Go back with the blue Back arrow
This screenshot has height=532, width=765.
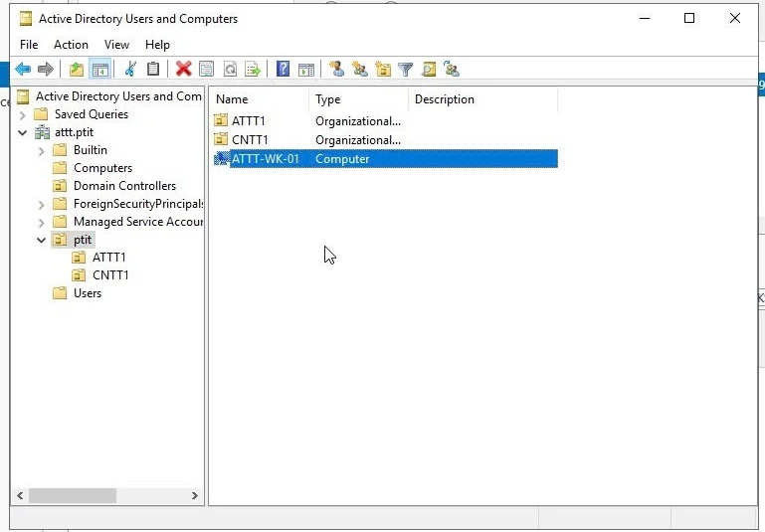(x=23, y=70)
